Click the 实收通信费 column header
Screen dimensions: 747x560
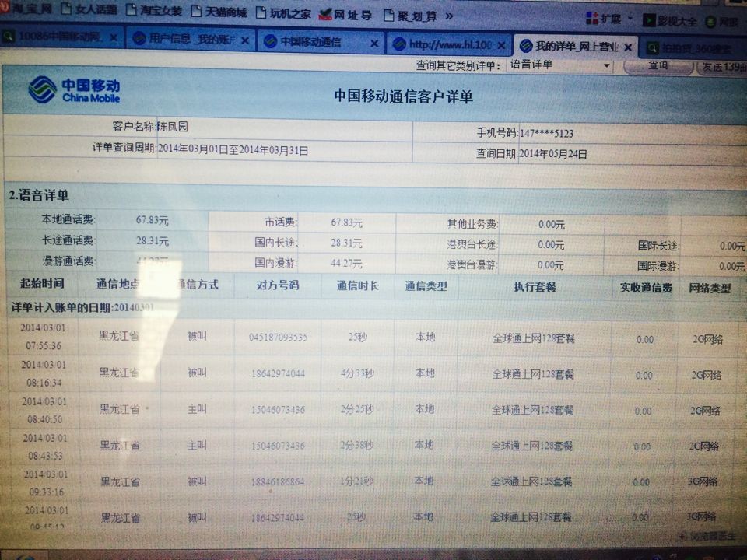(x=646, y=288)
